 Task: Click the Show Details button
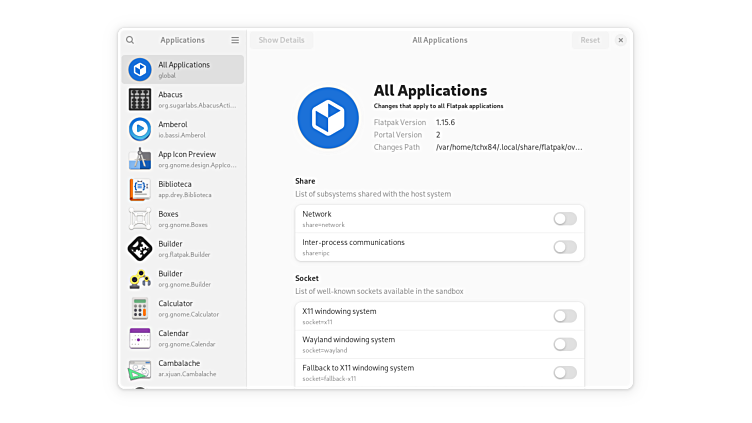pyautogui.click(x=281, y=40)
